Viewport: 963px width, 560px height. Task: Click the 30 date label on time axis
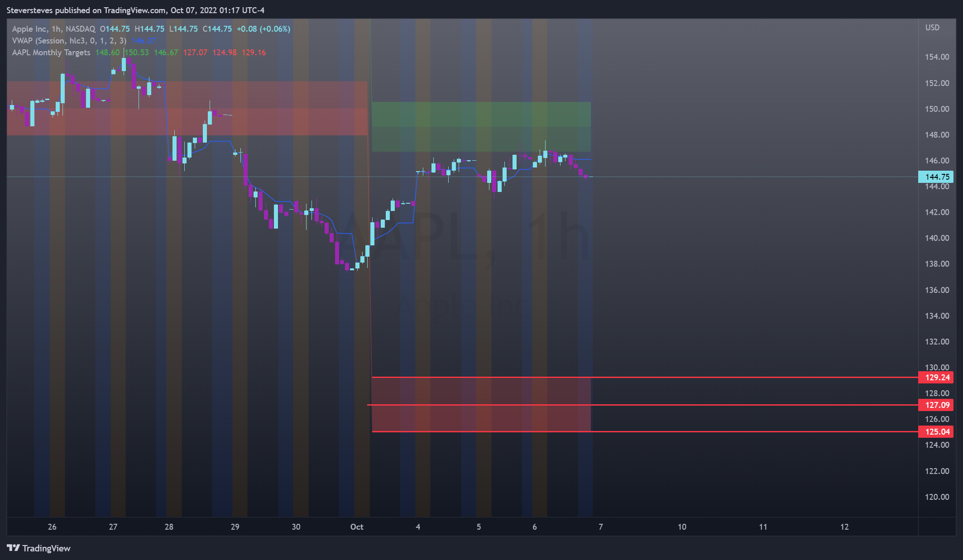(x=296, y=527)
